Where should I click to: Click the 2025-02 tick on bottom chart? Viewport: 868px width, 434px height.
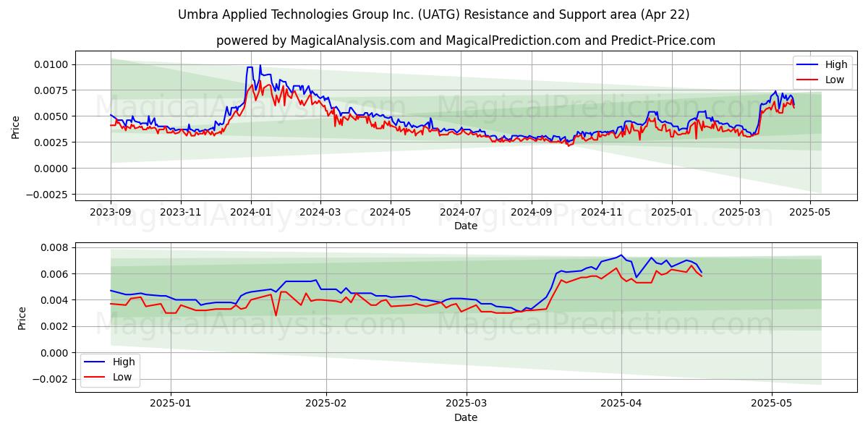[x=326, y=404]
